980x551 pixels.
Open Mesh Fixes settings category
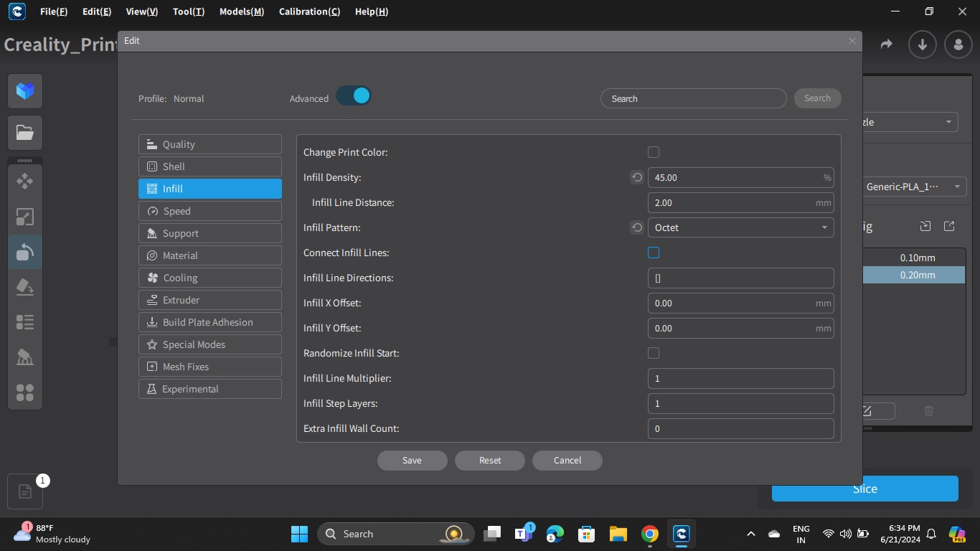(x=210, y=367)
